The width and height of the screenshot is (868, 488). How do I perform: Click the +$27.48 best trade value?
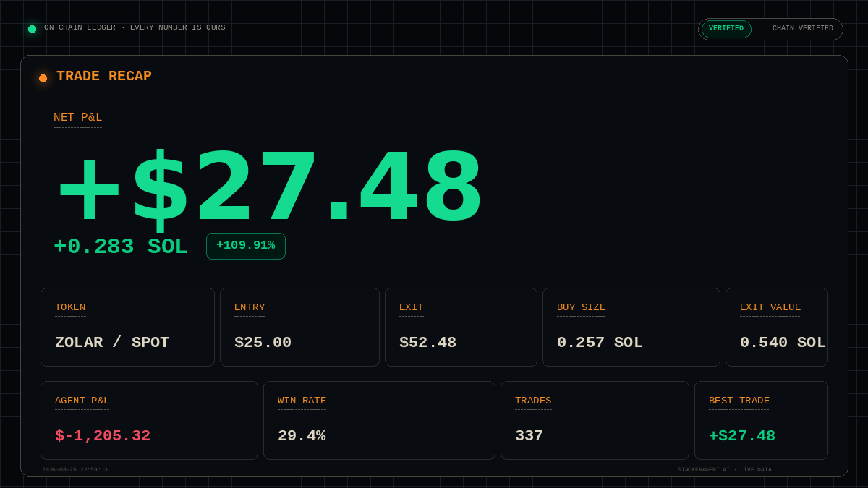tap(742, 436)
